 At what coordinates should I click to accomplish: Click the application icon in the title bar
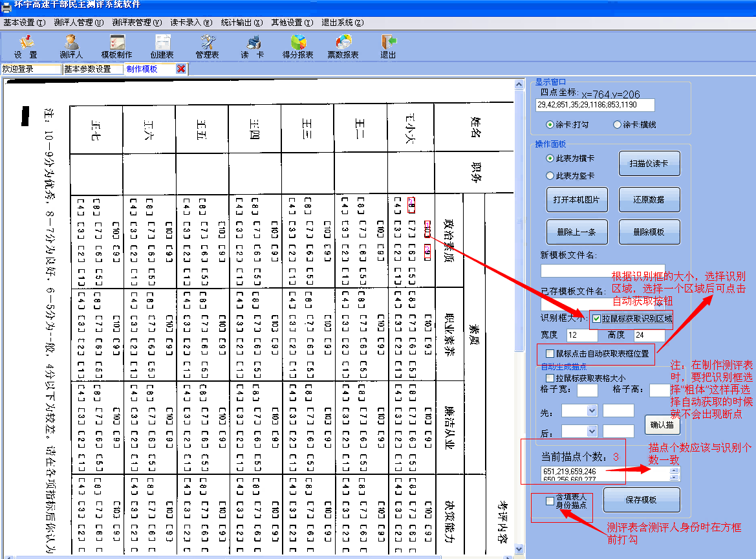pos(6,6)
